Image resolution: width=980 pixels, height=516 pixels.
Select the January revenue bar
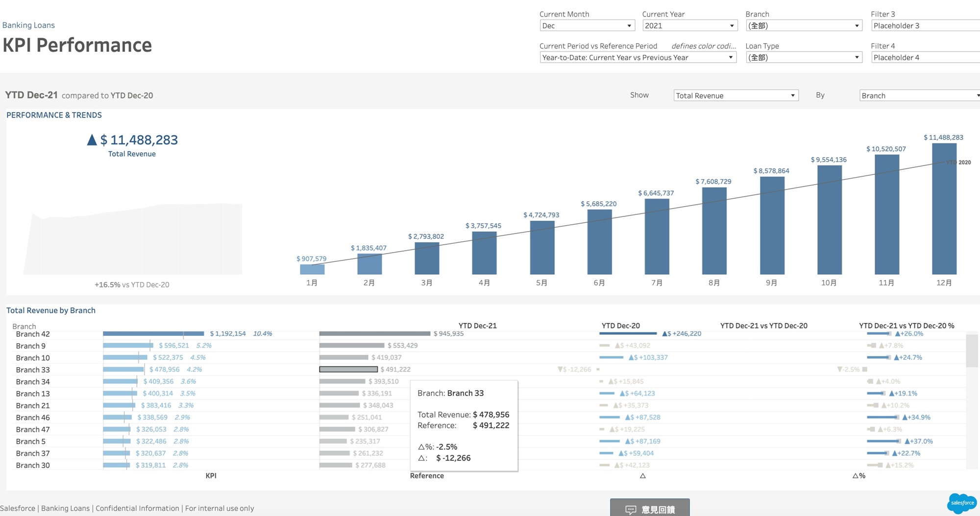tap(312, 269)
